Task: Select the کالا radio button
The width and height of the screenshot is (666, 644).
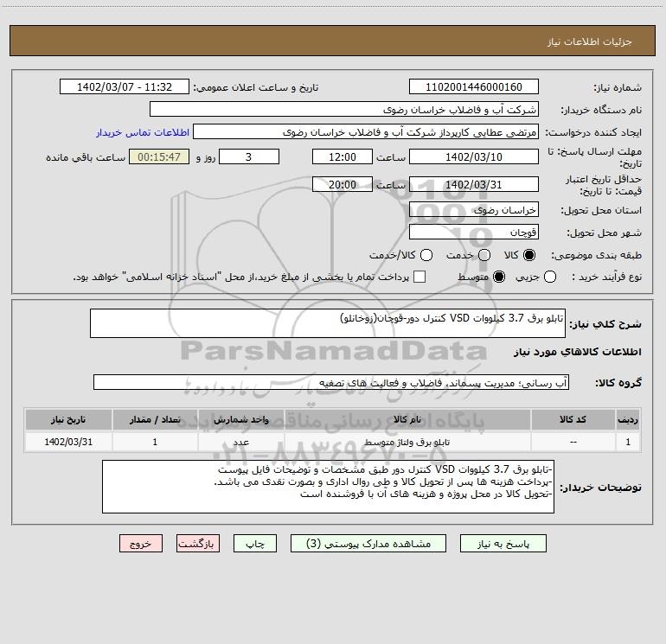Action: [529, 255]
